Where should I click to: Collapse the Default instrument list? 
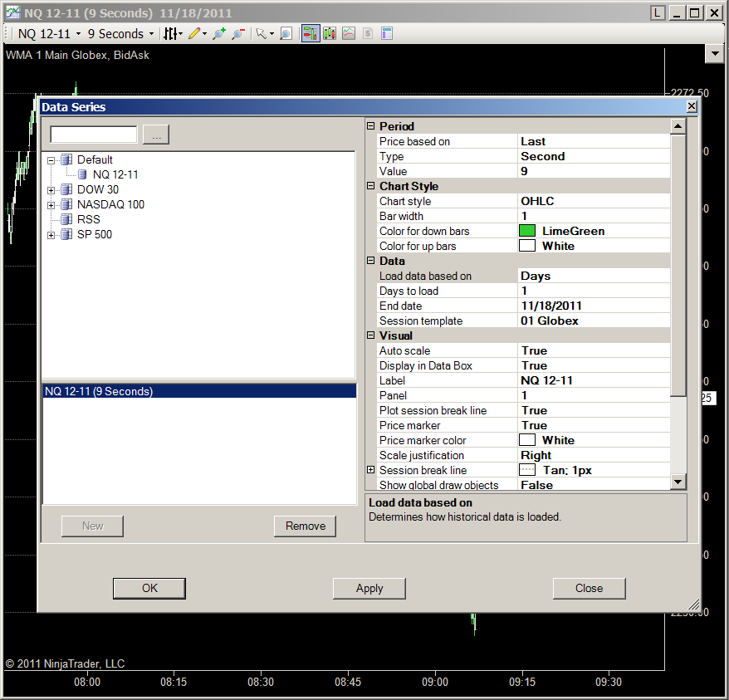51,160
